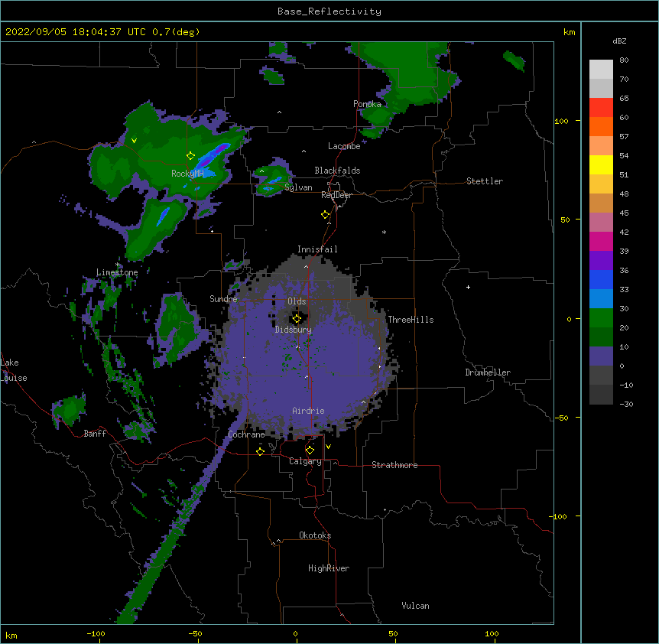Select the Sundre label
659x644 pixels.
(223, 299)
